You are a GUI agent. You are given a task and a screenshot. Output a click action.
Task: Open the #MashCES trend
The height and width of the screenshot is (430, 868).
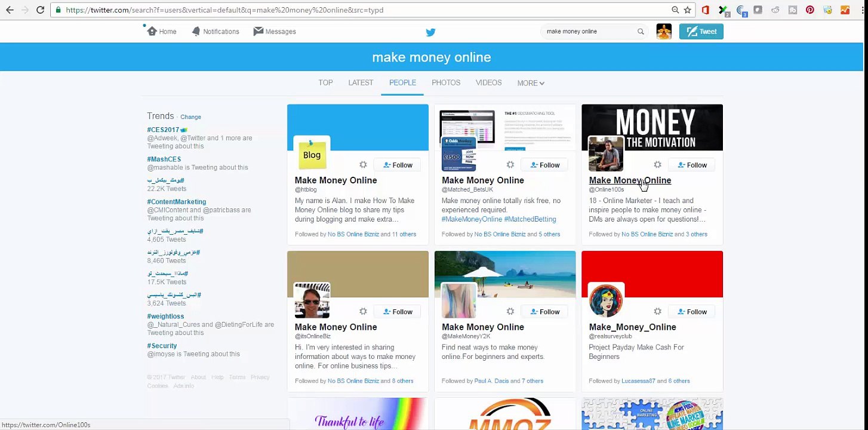click(164, 159)
